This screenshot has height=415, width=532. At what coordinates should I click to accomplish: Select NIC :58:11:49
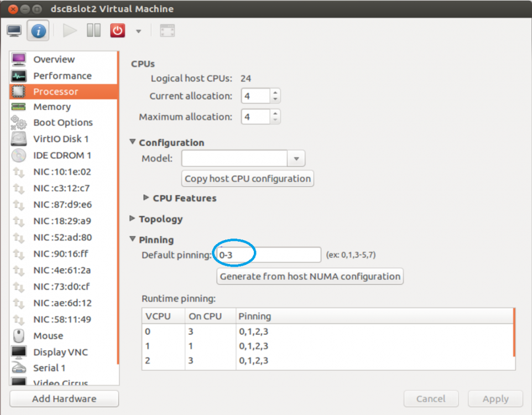pos(64,320)
